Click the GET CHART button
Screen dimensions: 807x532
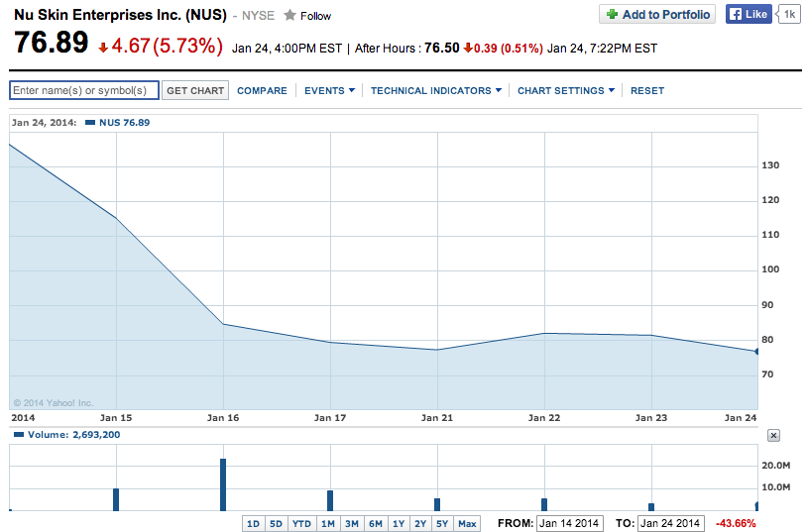pyautogui.click(x=195, y=90)
